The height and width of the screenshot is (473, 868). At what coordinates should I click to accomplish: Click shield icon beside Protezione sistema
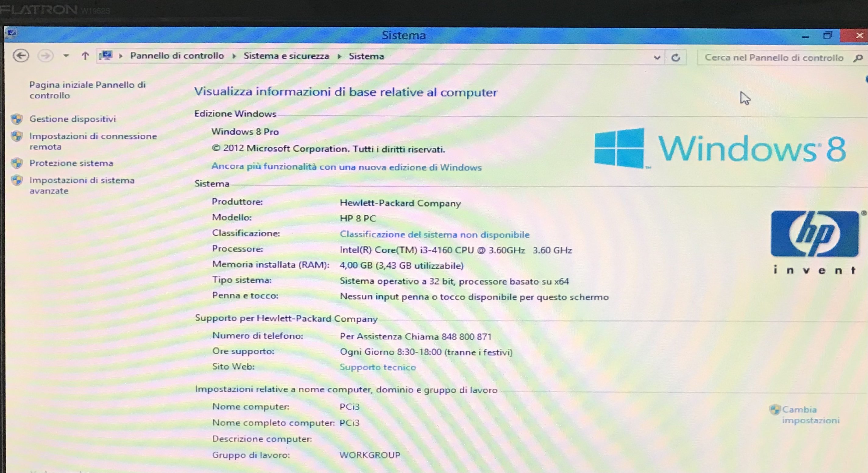point(16,163)
